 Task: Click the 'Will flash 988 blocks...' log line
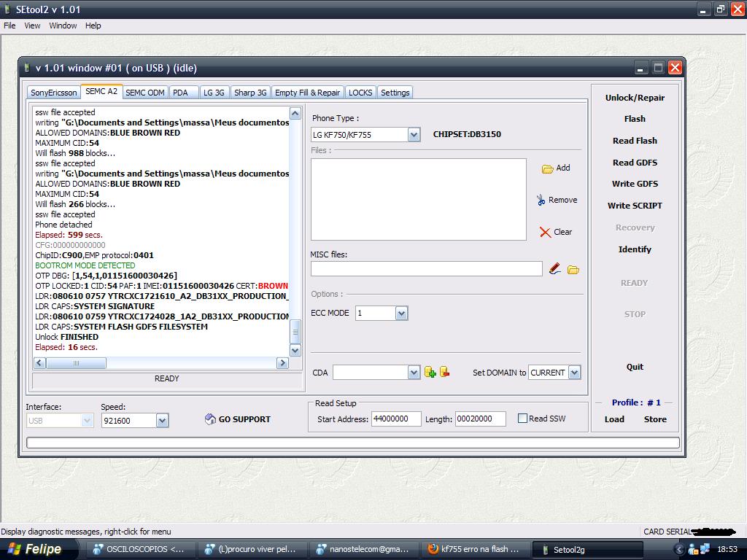(x=75, y=153)
